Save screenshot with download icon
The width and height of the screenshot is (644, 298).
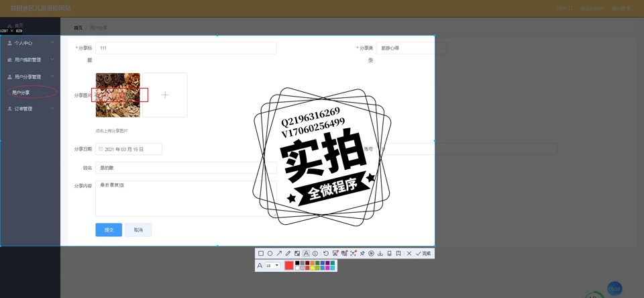click(x=380, y=254)
